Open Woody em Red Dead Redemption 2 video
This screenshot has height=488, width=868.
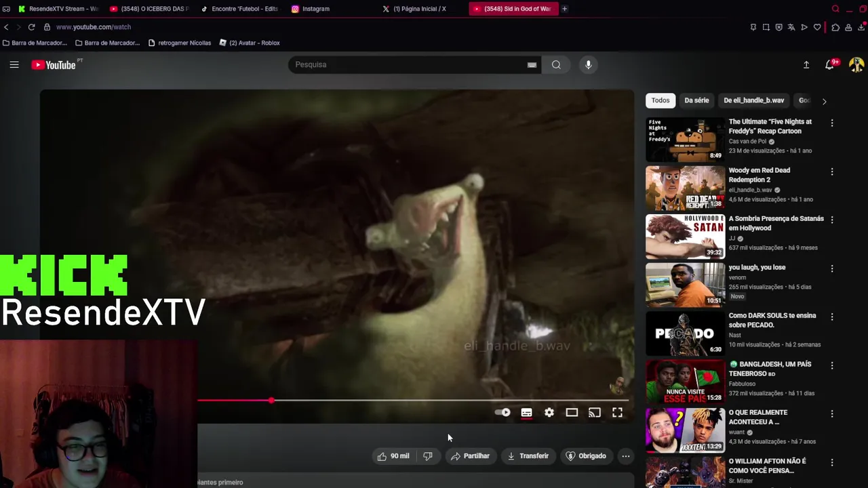759,175
